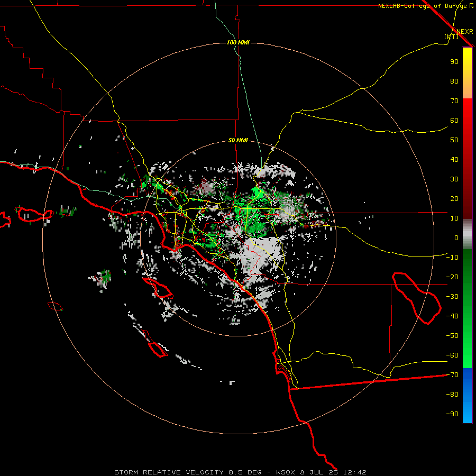Click the 60 value on velocity scale

454,120
